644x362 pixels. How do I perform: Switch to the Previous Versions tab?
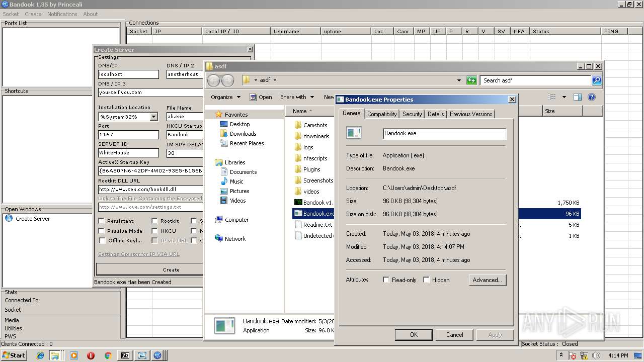(x=471, y=114)
